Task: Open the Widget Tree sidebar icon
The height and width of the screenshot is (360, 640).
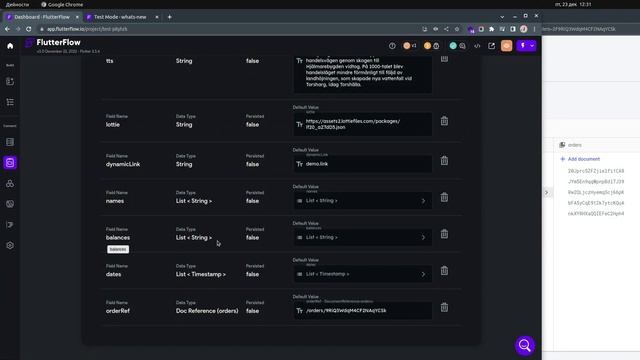Action: click(x=10, y=102)
